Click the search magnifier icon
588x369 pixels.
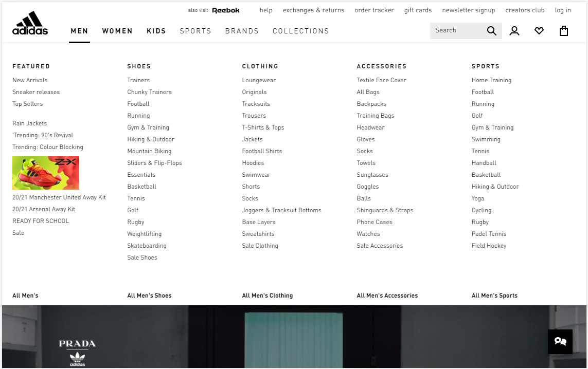pos(492,31)
